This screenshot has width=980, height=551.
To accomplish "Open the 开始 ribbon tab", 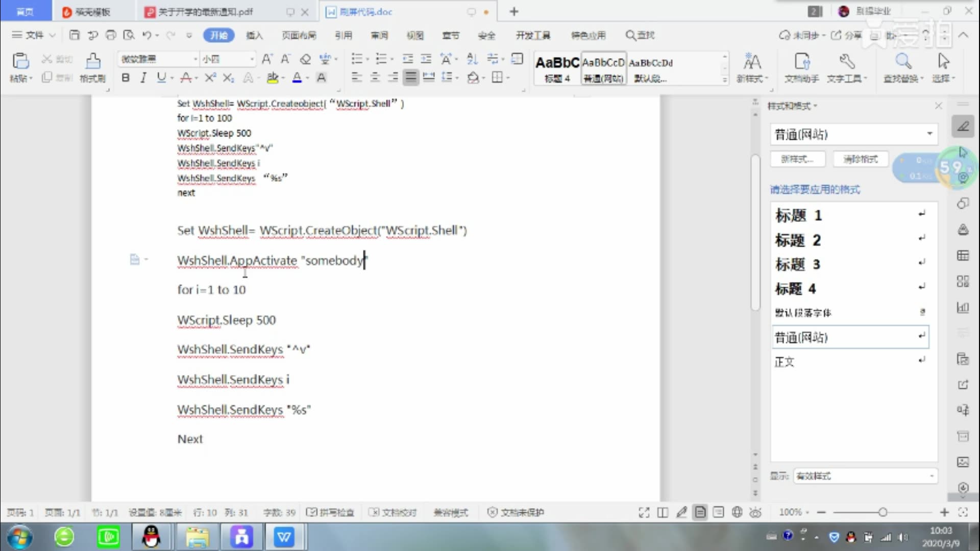I will pyautogui.click(x=218, y=35).
